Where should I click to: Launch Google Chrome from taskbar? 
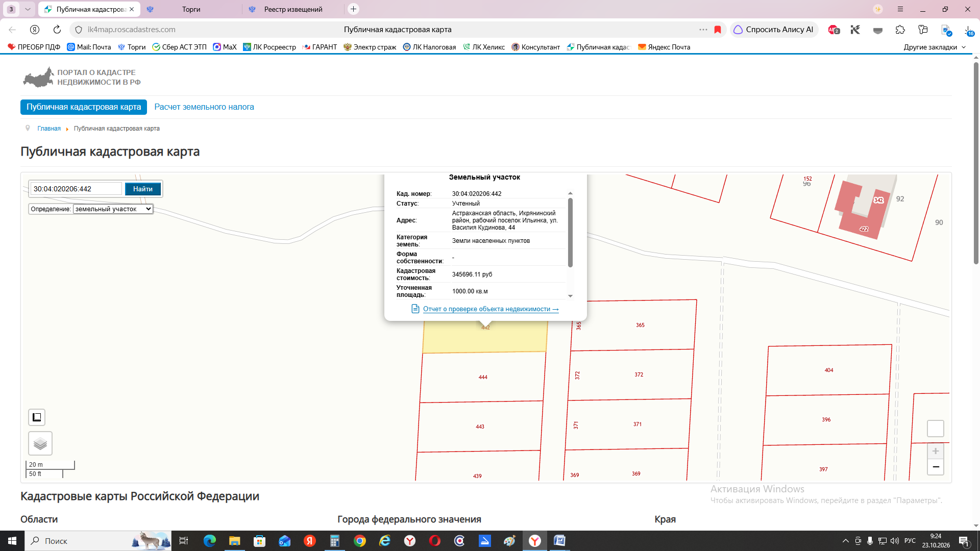pyautogui.click(x=360, y=541)
